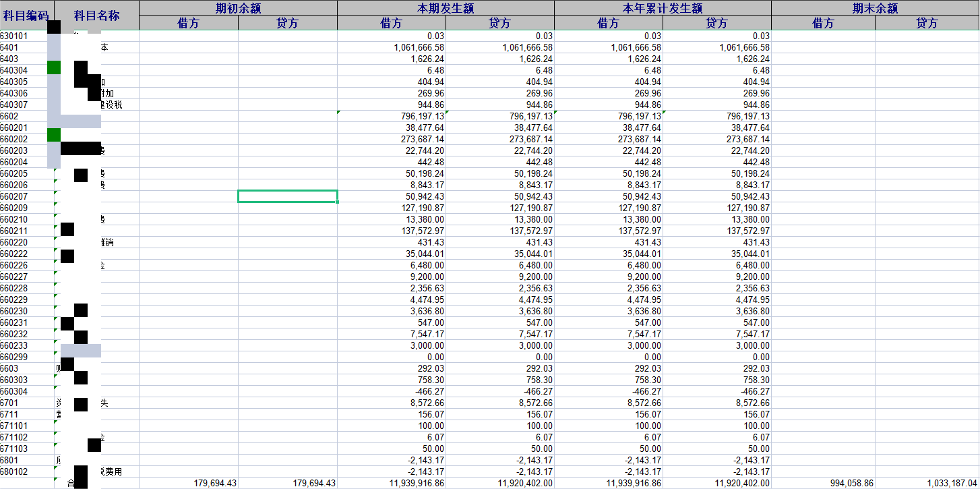Click account code 660229
The image size is (980, 489).
tap(14, 299)
